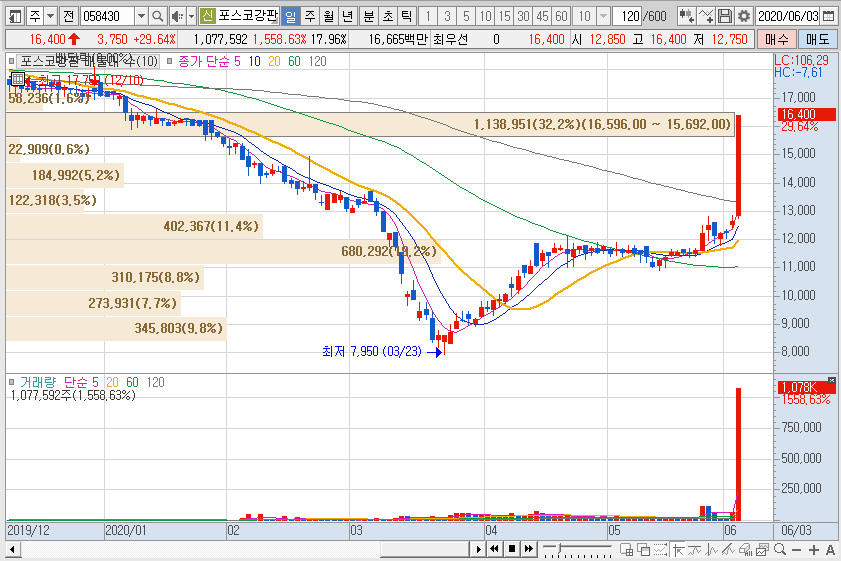The width and height of the screenshot is (841, 561).
Task: Click the eraser drawing tool icon
Action: [746, 549]
